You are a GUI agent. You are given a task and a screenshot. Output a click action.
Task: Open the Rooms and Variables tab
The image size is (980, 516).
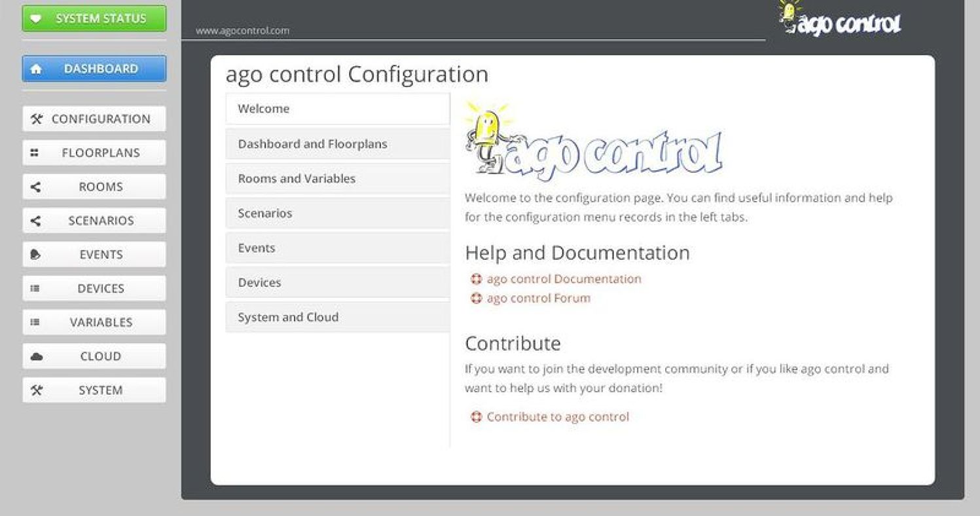(337, 179)
